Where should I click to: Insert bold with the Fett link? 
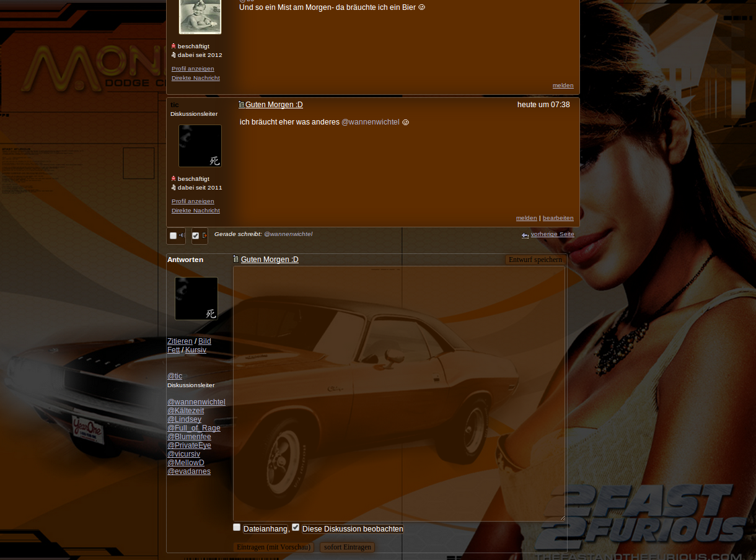click(174, 350)
